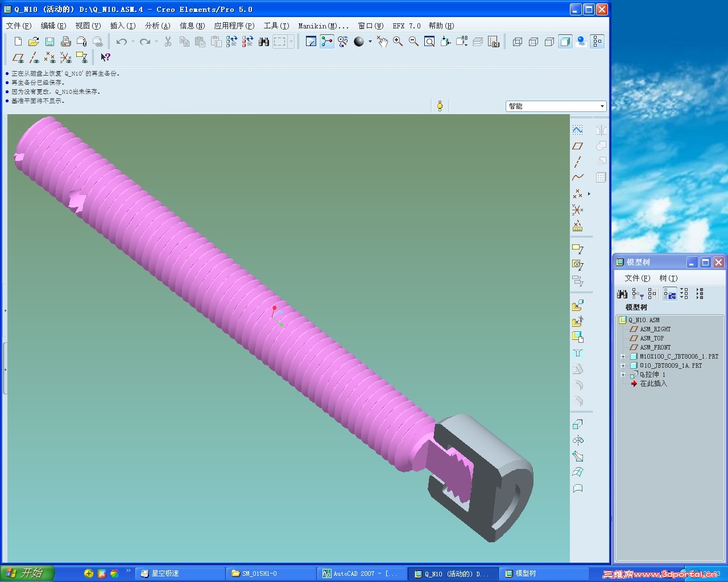The height and width of the screenshot is (582, 728).
Task: Select the hole feature tool
Action: (x=577, y=354)
